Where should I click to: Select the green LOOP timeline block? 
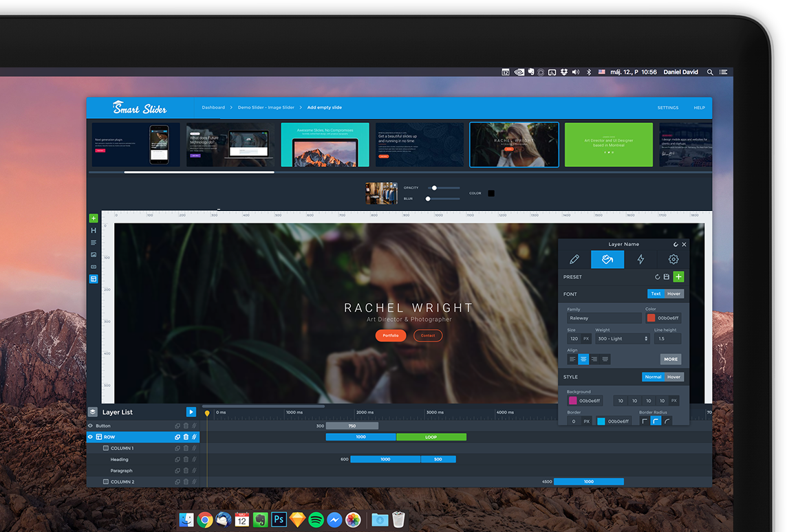click(431, 437)
